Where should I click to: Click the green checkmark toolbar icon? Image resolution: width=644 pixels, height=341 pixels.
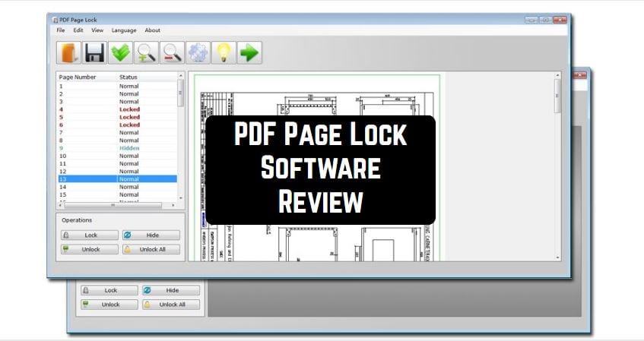click(120, 53)
